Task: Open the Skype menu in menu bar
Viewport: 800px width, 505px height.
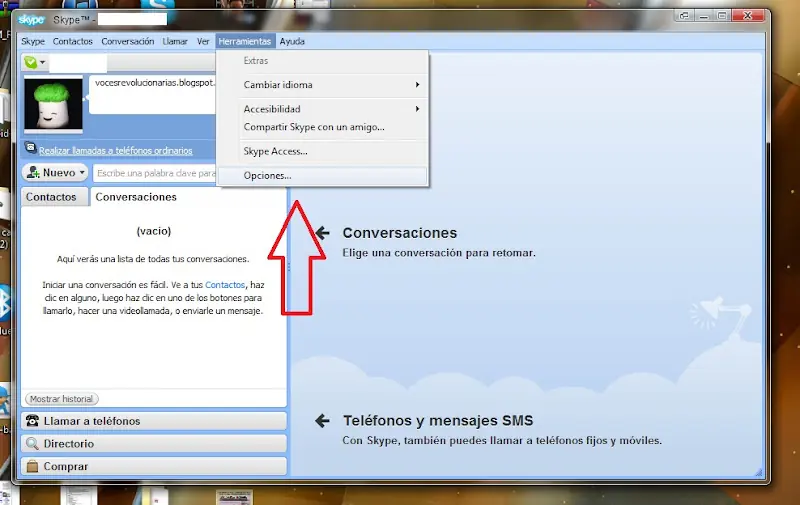Action: click(x=33, y=41)
